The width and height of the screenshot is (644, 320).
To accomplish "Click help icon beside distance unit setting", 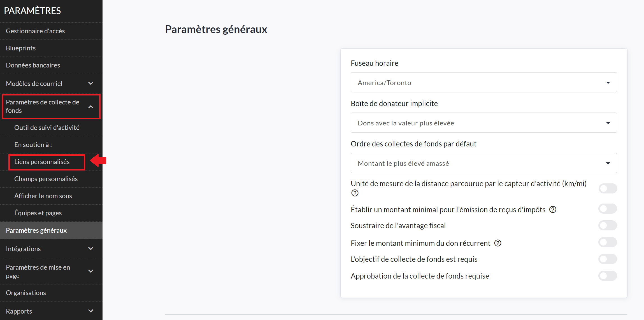I will tap(355, 193).
